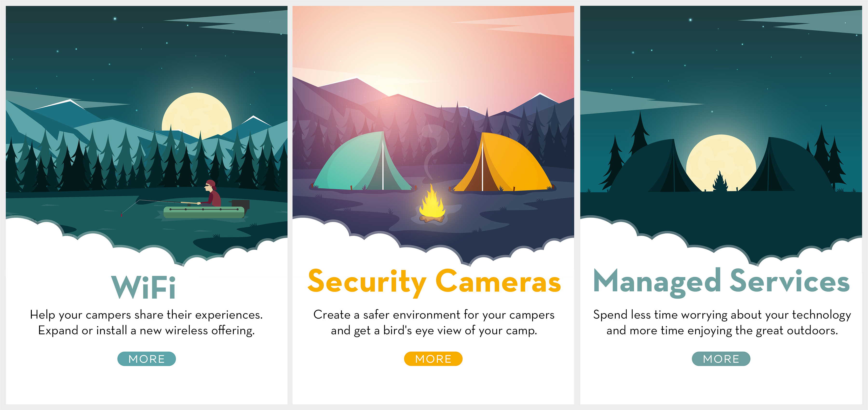Click the WiFi heading
The width and height of the screenshot is (868, 410).
[x=143, y=287]
